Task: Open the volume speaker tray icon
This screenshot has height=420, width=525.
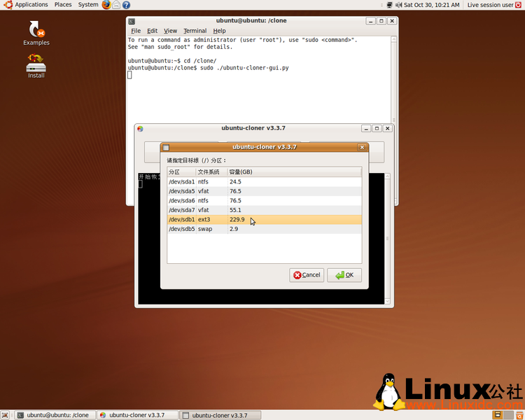Action: click(398, 5)
